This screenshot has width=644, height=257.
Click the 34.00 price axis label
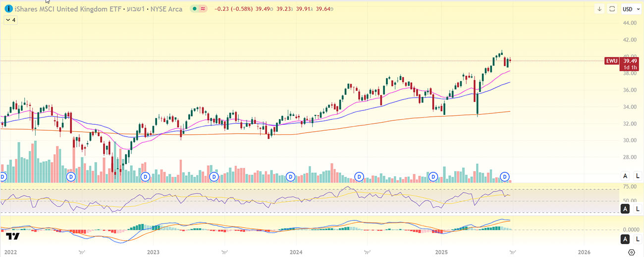tap(631, 107)
